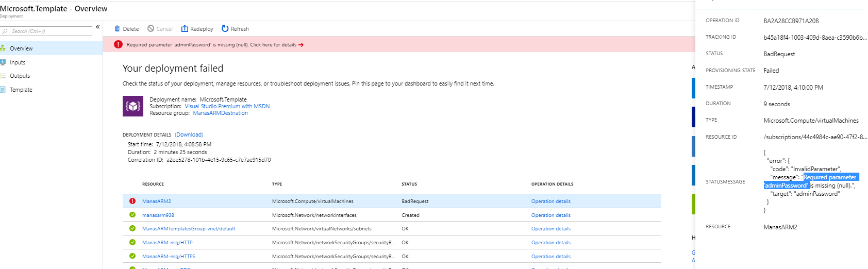Click the RESOURCE column header
Image resolution: width=868 pixels, height=269 pixels.
click(153, 184)
